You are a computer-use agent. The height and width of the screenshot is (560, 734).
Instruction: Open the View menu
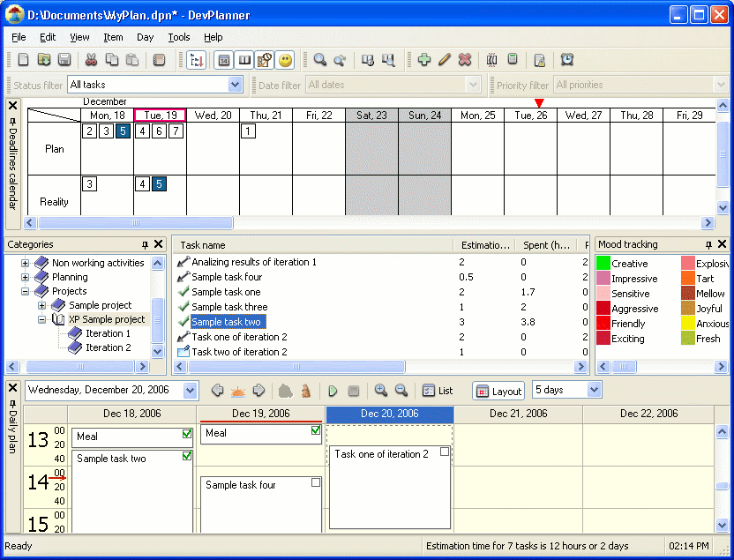click(79, 37)
